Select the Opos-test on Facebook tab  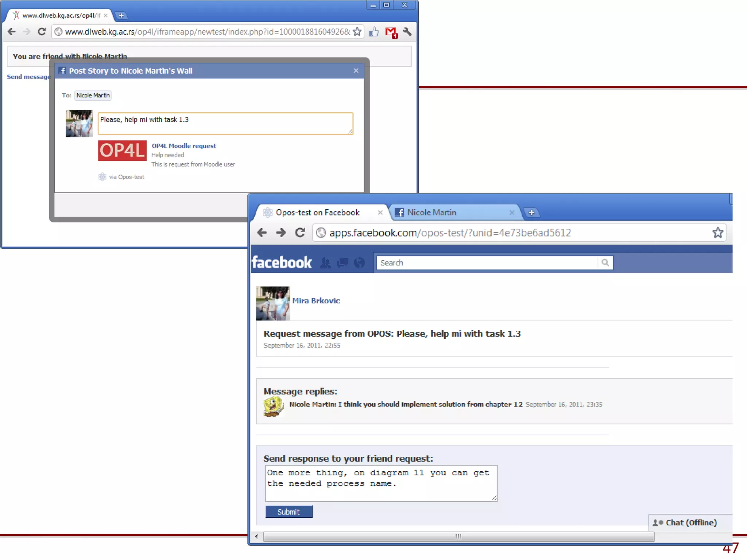(317, 213)
